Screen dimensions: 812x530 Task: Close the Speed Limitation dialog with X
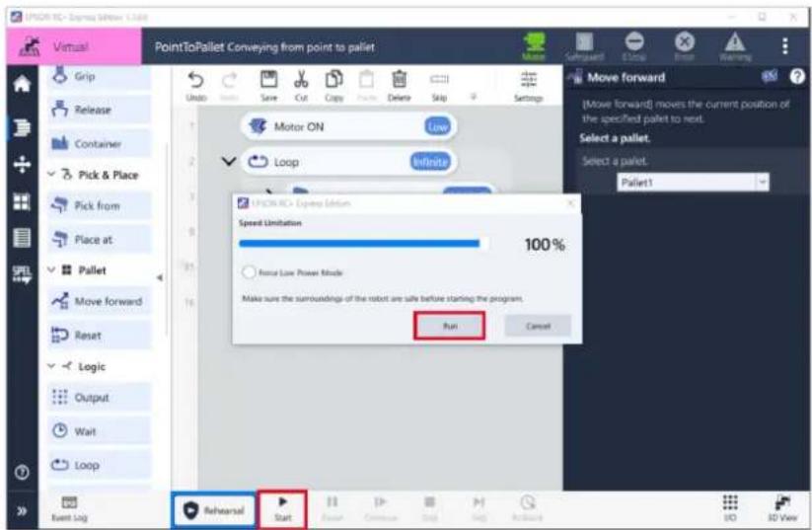pyautogui.click(x=570, y=203)
